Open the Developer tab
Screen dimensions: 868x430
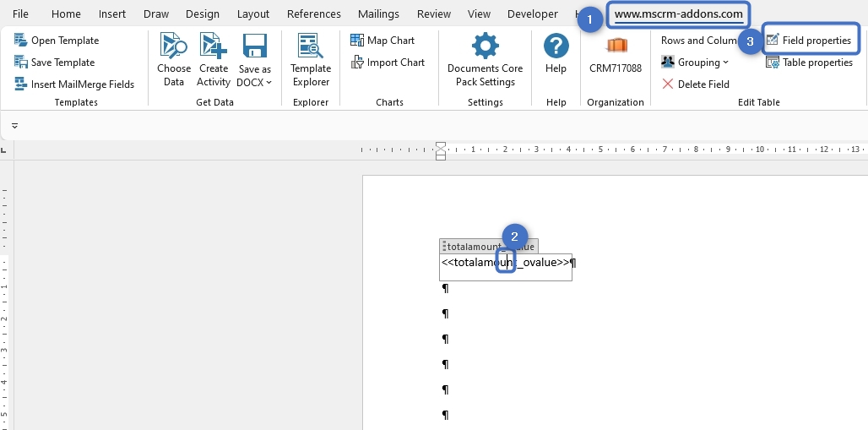click(x=533, y=14)
